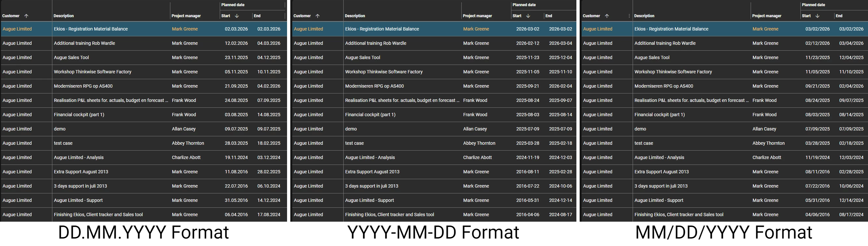Image resolution: width=868 pixels, height=246 pixels.
Task: Select the end date cell 17.08.2024
Action: 269,215
